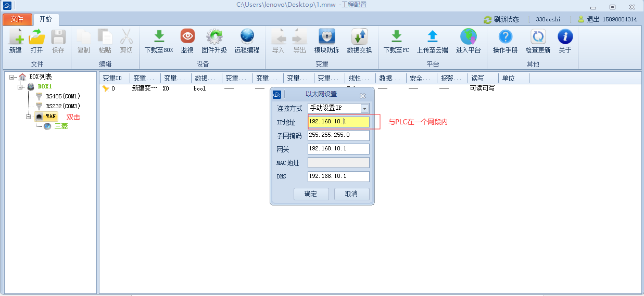Click the 粘贴 (Paste) icon
644x296 pixels.
[x=105, y=37]
